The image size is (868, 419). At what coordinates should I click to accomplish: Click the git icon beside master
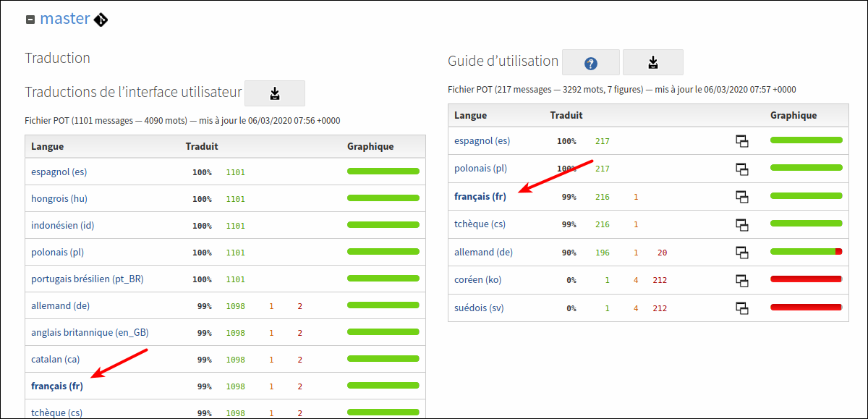point(101,20)
